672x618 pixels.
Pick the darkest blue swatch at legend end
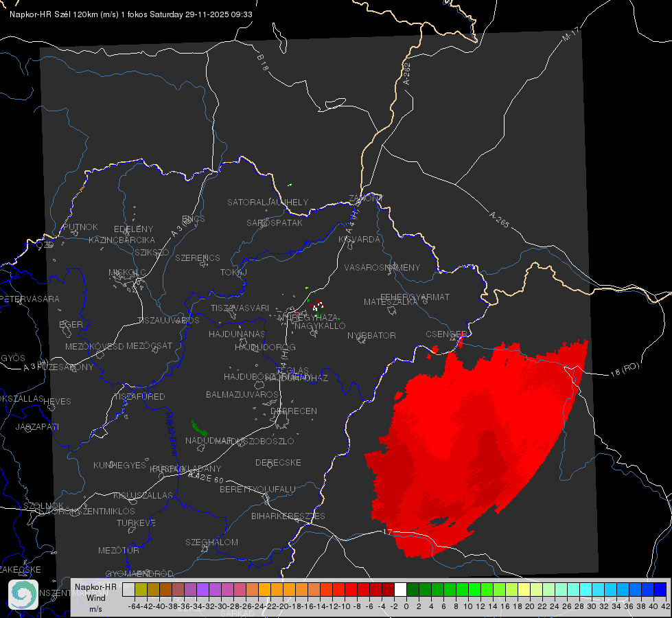[x=660, y=590]
